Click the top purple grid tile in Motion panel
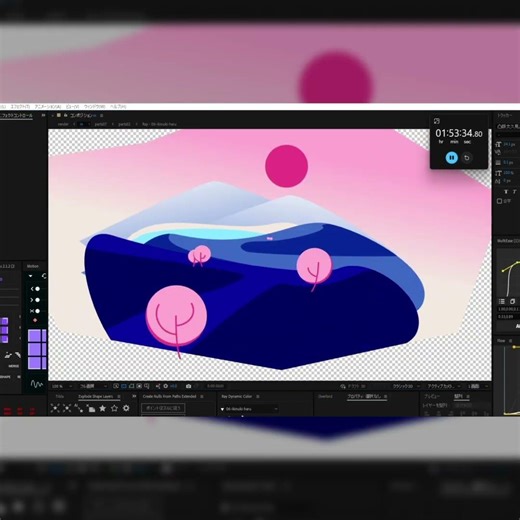Viewport: 520px width, 520px height. click(x=34, y=336)
